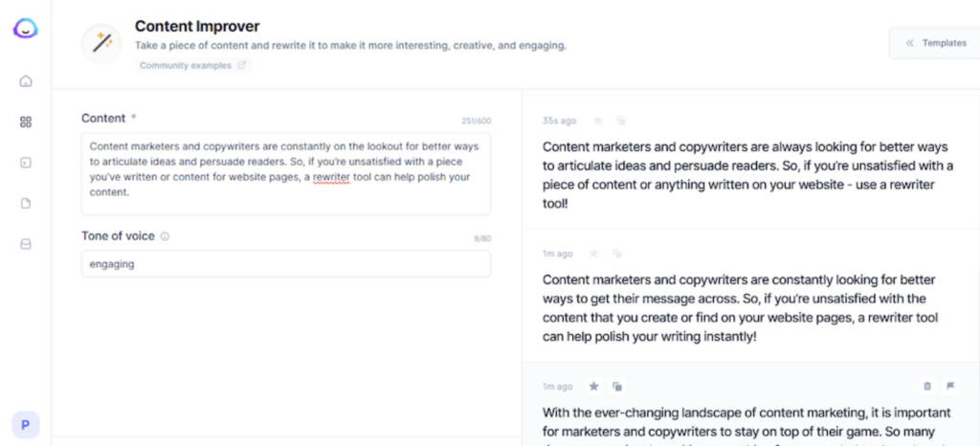Screen dimensions: 980x446
Task: Open the inbox tray icon in sidebar
Action: [26, 244]
